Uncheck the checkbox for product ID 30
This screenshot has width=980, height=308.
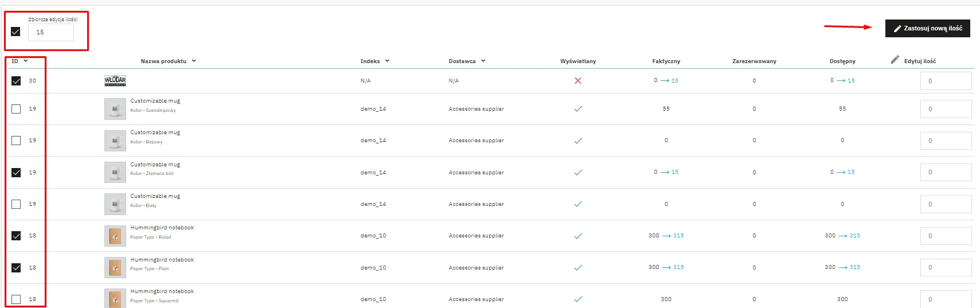click(x=16, y=81)
